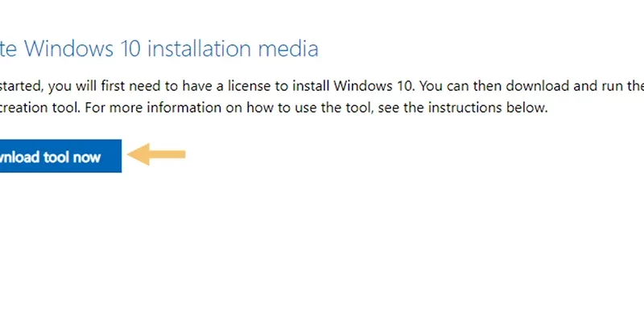The image size is (644, 320).
Task: Click the blue Download tool now button
Action: (x=60, y=156)
